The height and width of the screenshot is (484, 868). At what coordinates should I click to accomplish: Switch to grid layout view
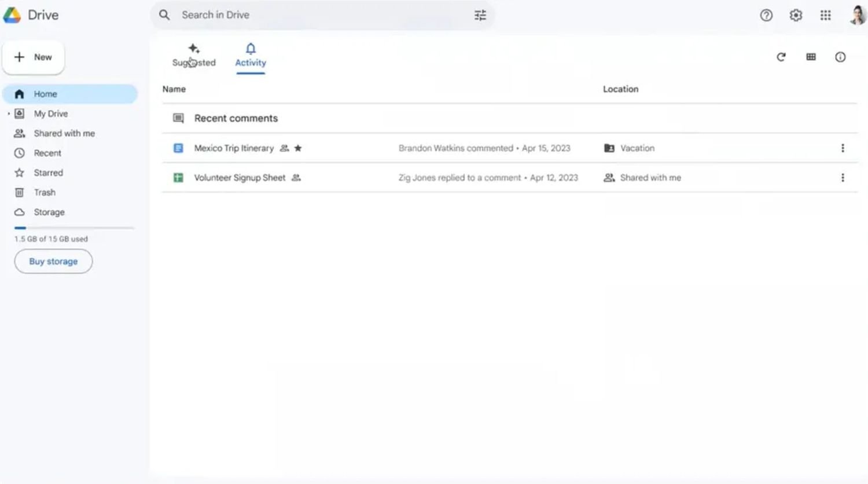point(811,57)
